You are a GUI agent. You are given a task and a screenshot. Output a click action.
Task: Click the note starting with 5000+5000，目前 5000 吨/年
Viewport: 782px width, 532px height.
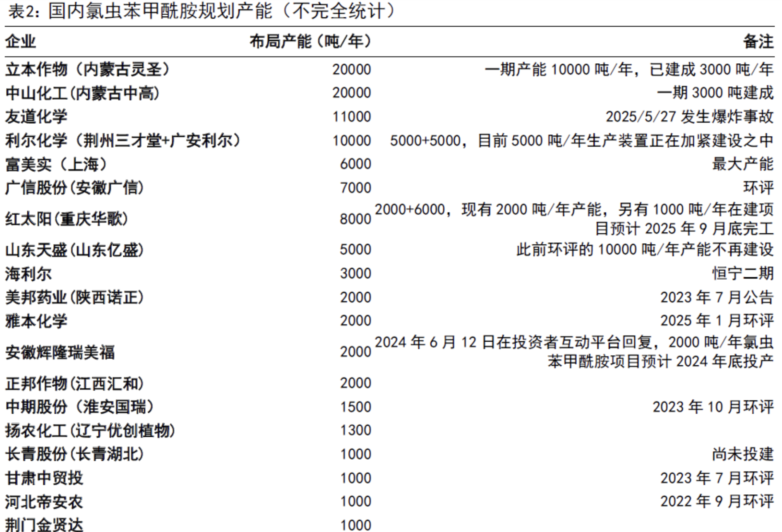pos(582,141)
